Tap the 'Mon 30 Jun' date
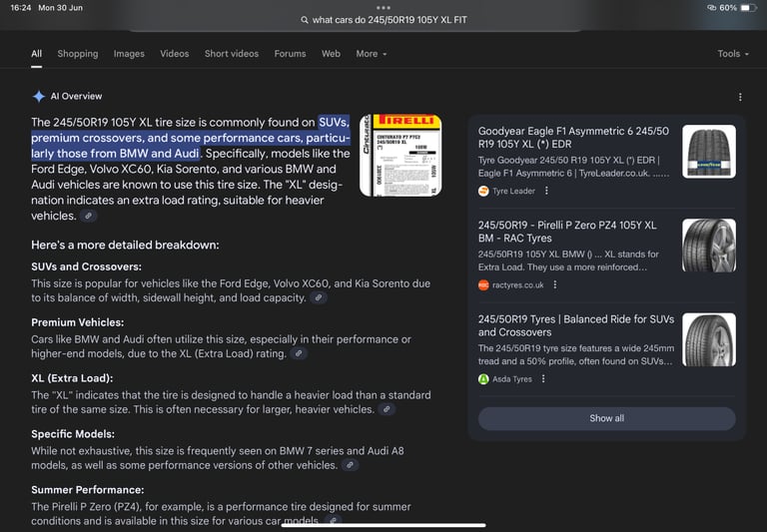The width and height of the screenshot is (767, 532). click(61, 8)
